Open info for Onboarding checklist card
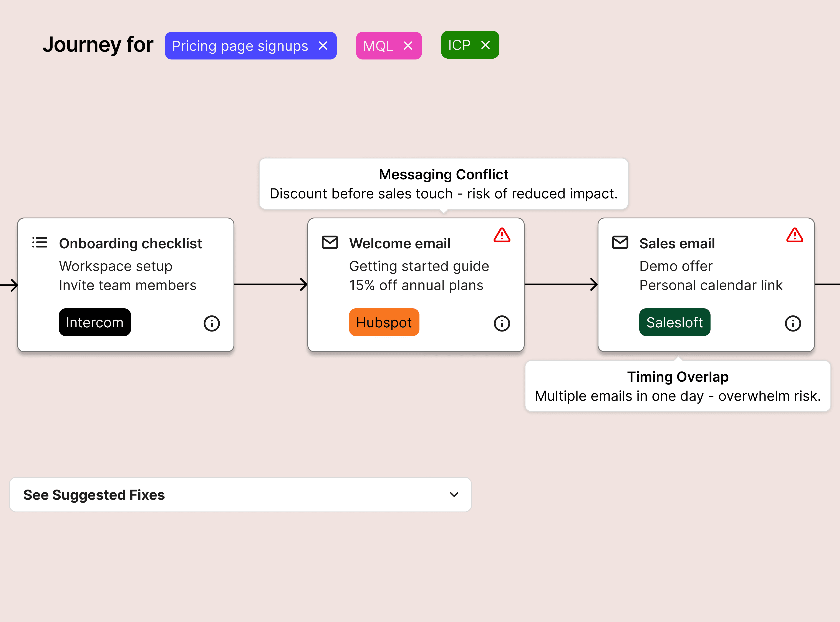The width and height of the screenshot is (840, 622). pyautogui.click(x=212, y=323)
